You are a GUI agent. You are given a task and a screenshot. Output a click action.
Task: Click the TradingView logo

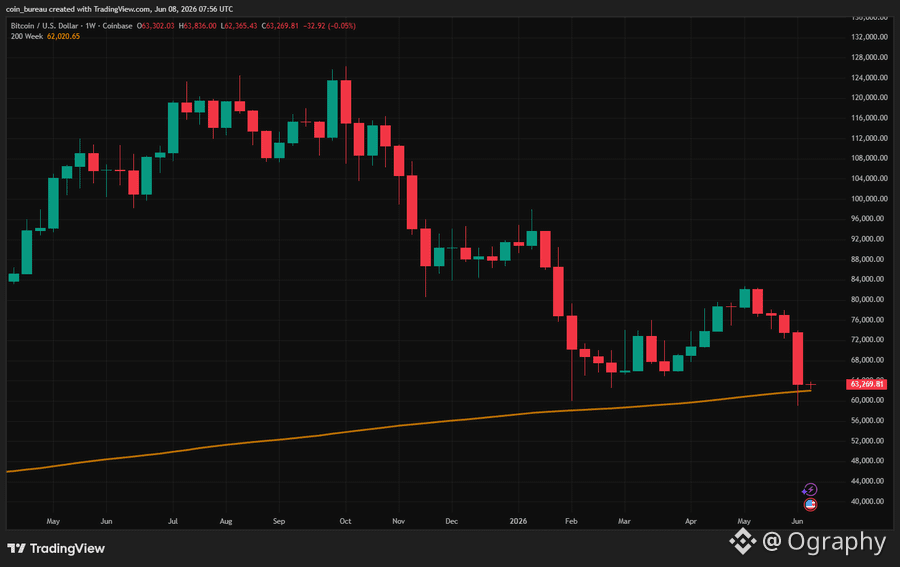56,549
